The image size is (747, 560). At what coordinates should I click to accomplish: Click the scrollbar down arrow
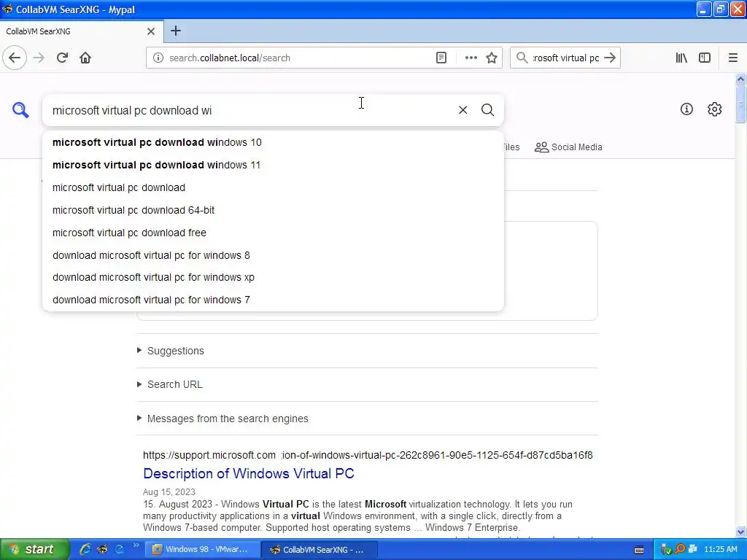740,532
